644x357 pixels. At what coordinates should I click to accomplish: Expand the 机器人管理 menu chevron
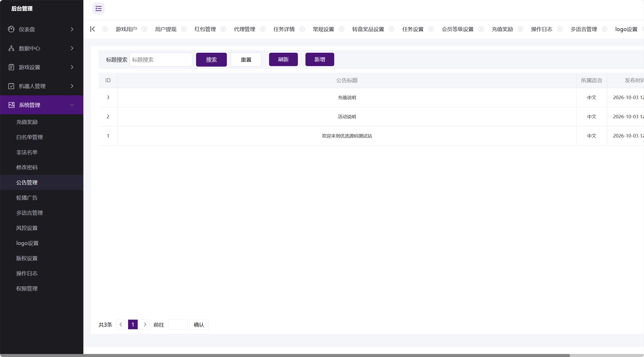(x=72, y=86)
